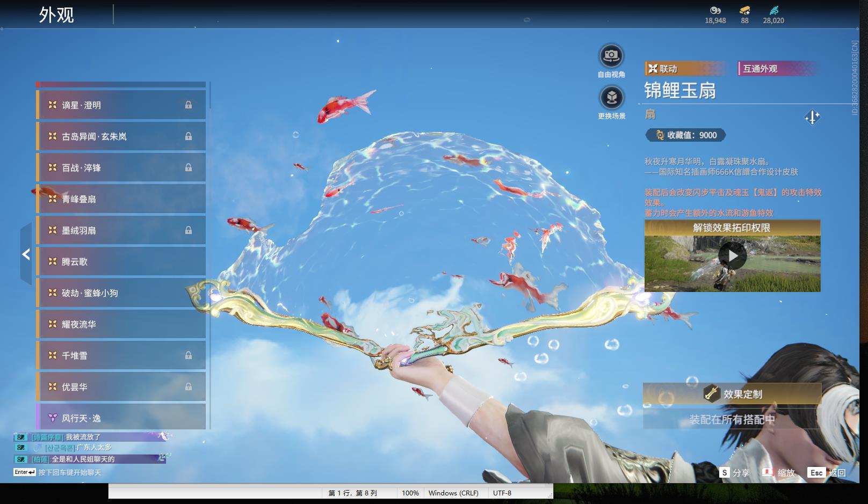Click the skin list scrollbar

[209, 255]
